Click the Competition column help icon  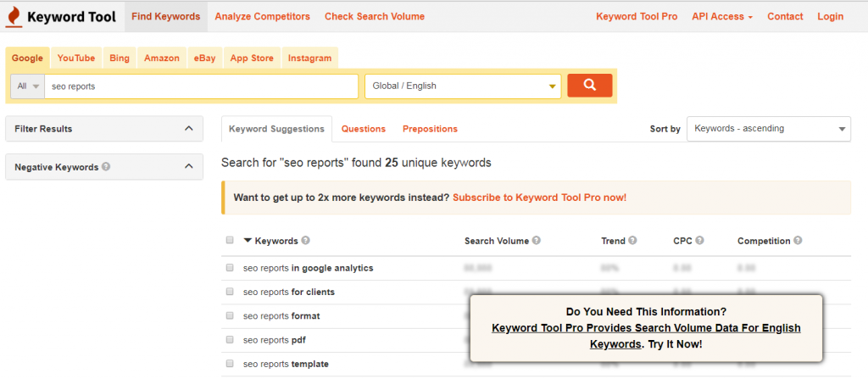coord(798,241)
